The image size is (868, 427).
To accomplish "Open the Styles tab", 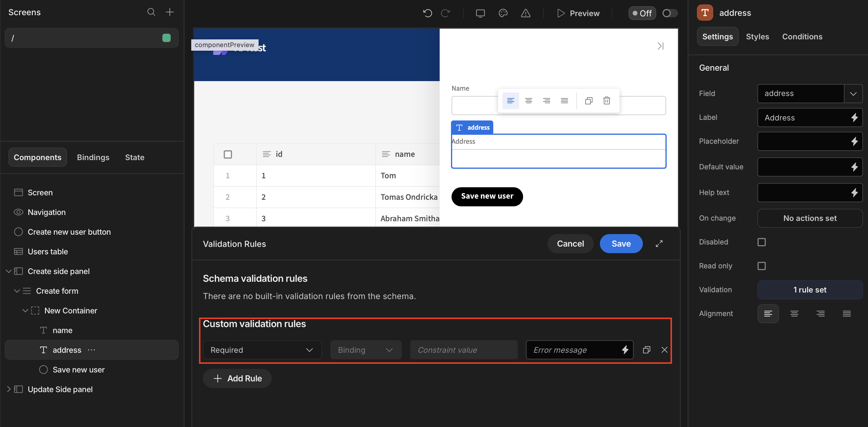I will click(757, 36).
